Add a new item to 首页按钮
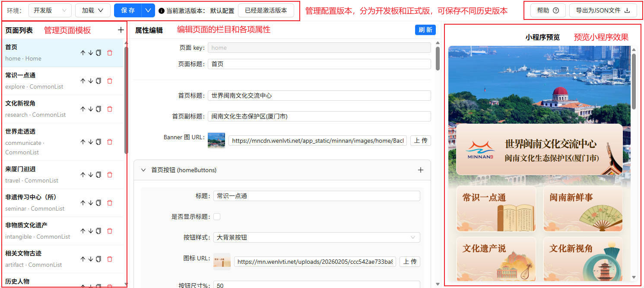Image resolution: width=644 pixels, height=288 pixels. point(420,170)
